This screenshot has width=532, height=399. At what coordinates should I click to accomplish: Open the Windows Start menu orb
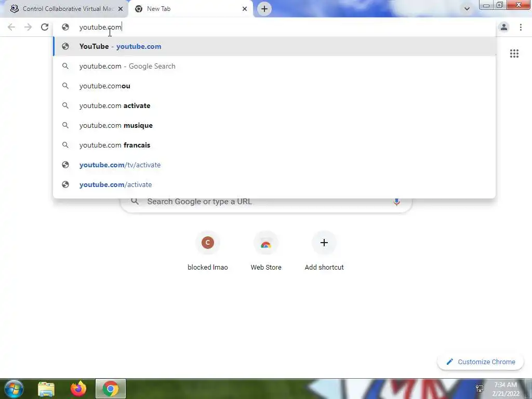point(14,389)
